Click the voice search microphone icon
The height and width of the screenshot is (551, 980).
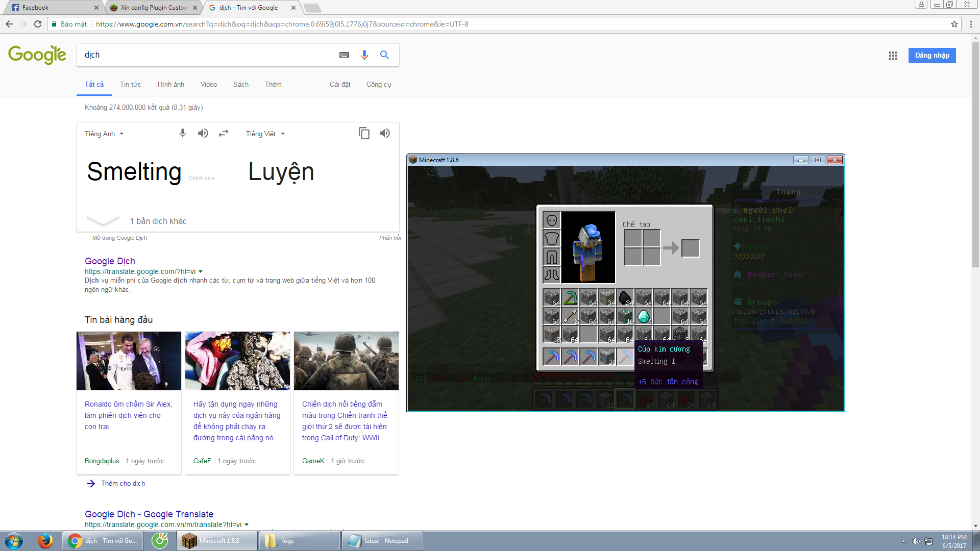(364, 55)
